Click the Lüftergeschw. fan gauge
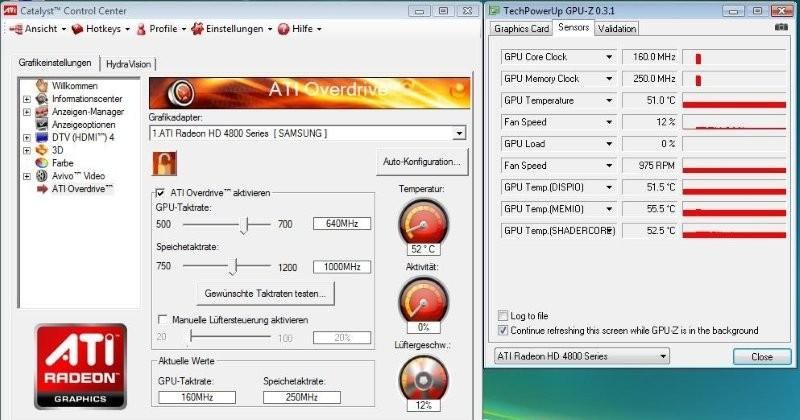This screenshot has width=800, height=420. coord(423,379)
